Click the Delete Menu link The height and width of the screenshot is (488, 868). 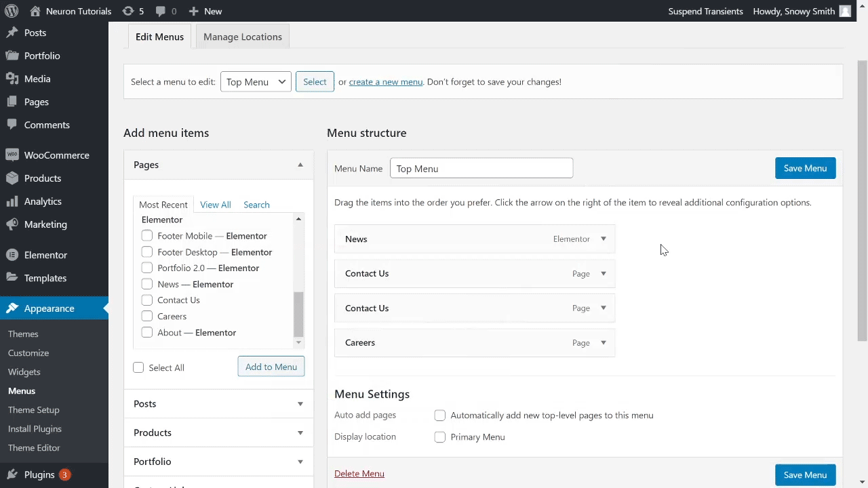point(359,474)
